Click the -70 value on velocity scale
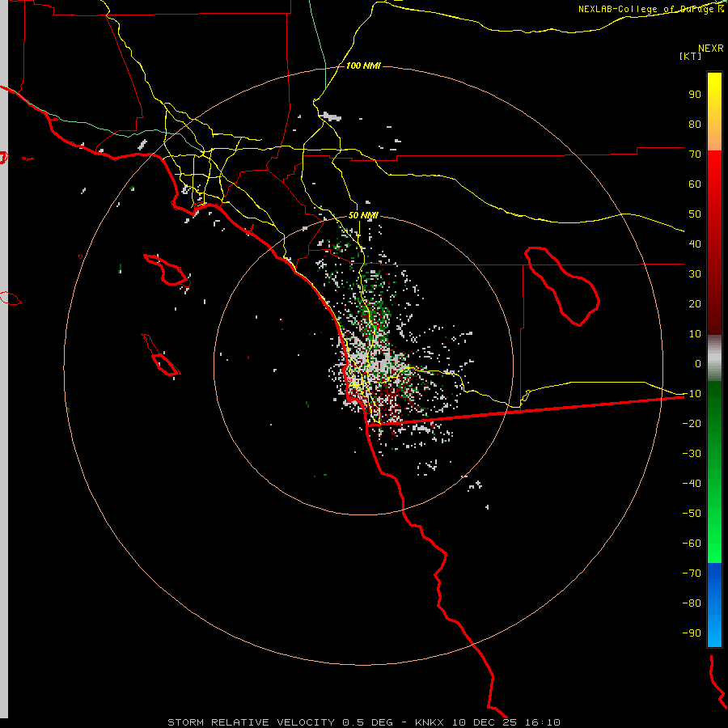 tap(692, 574)
